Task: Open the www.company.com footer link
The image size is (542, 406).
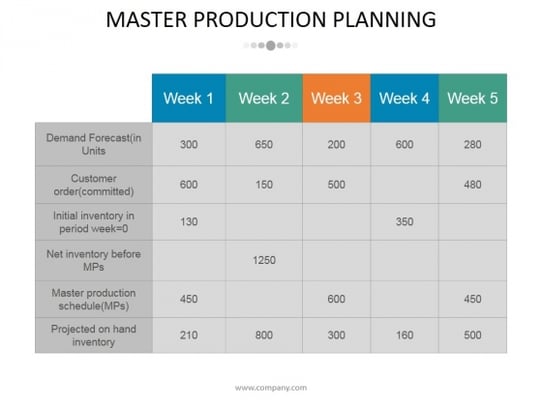Action: coord(271,388)
